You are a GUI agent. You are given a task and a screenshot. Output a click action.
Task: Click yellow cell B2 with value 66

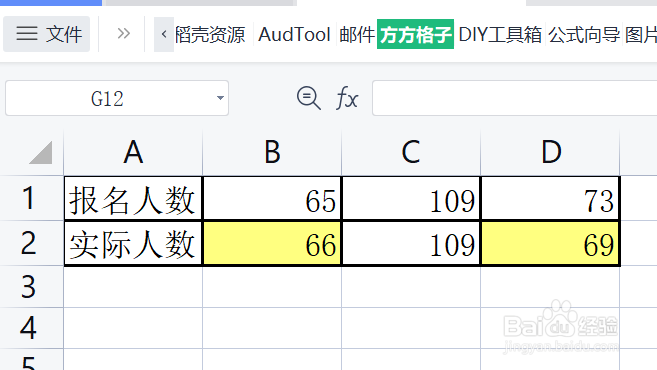coord(272,243)
